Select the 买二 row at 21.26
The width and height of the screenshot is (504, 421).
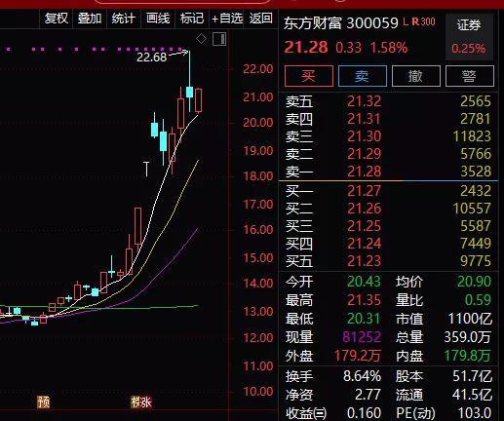(388, 209)
